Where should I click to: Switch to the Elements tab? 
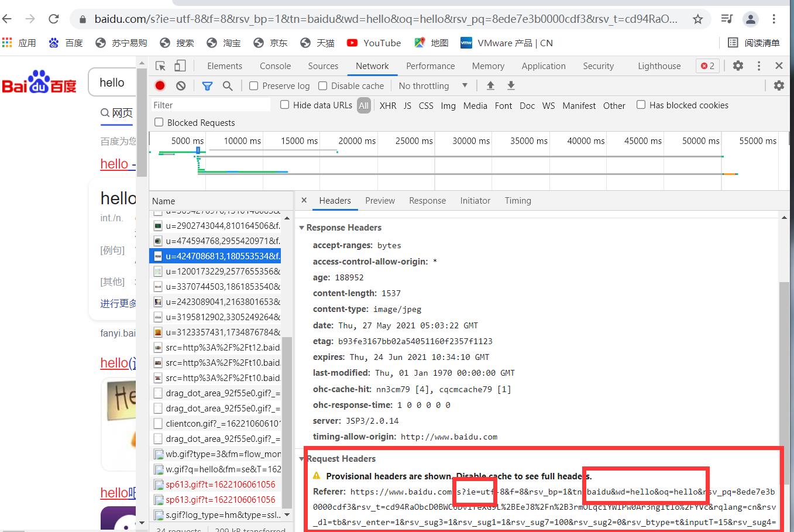225,66
